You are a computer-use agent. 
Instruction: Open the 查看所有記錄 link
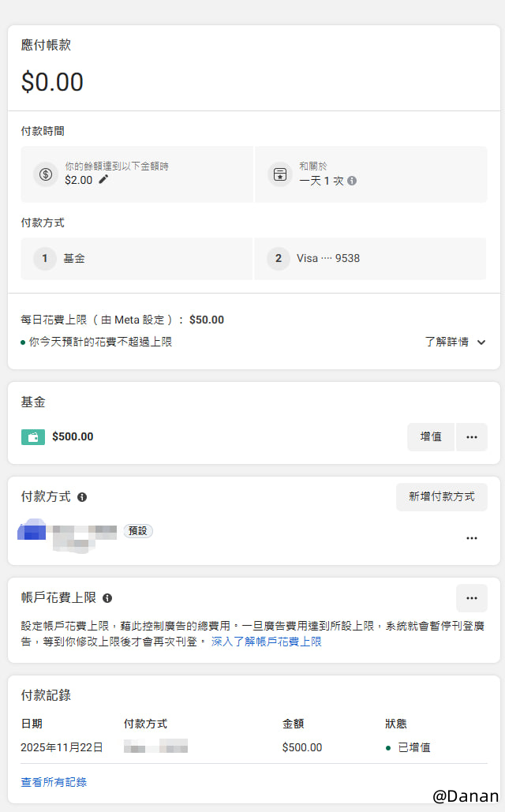tap(54, 782)
